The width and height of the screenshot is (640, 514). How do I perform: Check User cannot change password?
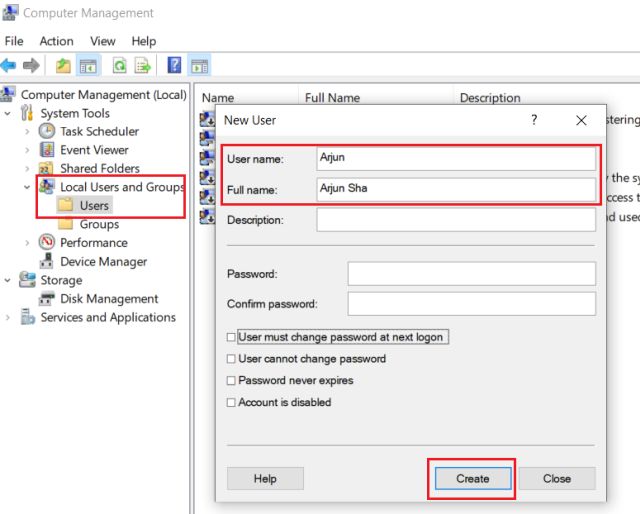point(232,359)
